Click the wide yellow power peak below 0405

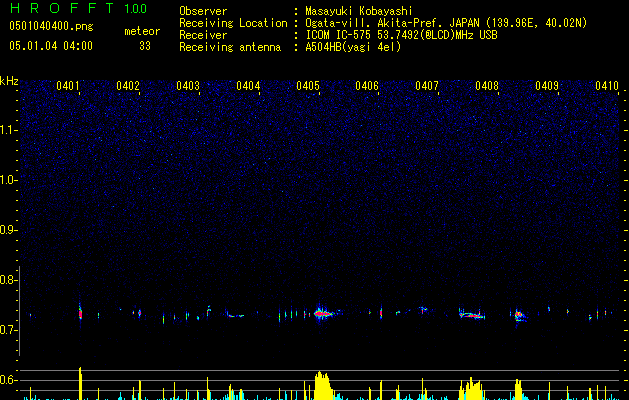point(323,385)
